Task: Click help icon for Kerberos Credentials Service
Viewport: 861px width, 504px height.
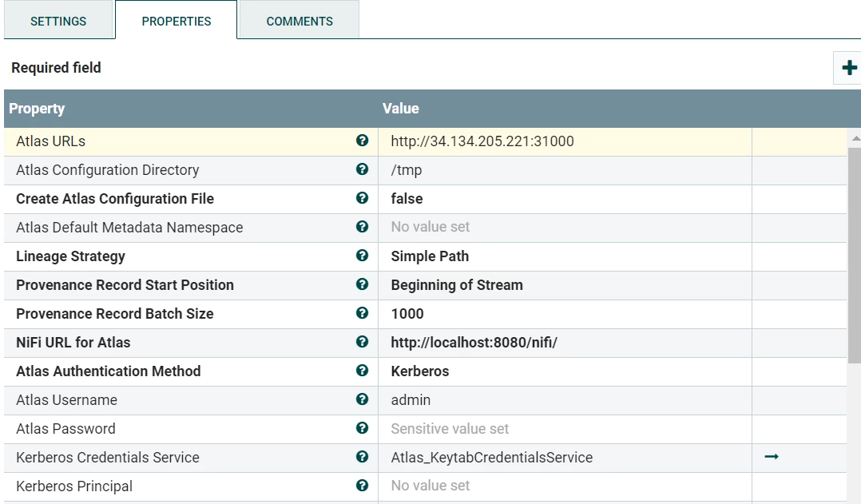Action: click(362, 457)
